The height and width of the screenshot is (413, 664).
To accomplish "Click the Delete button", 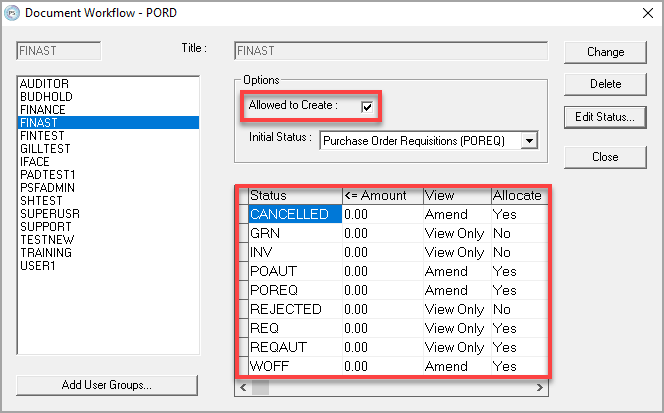I will 605,84.
